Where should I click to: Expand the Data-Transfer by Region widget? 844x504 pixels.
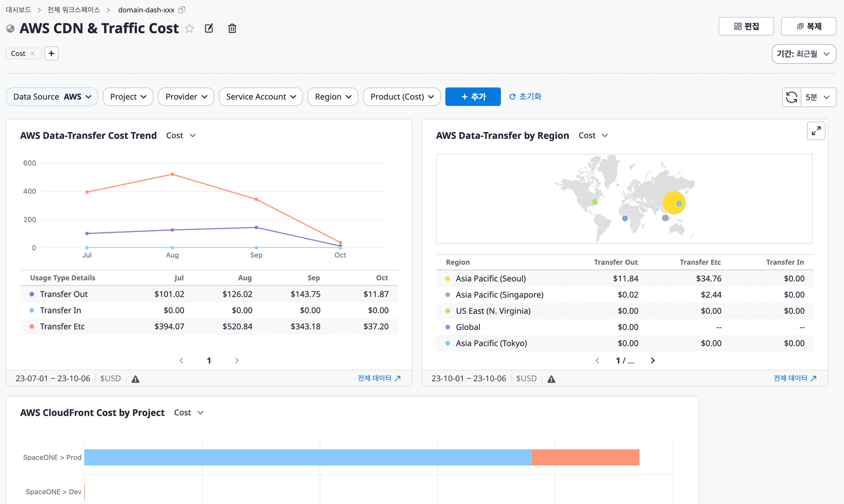tap(816, 131)
